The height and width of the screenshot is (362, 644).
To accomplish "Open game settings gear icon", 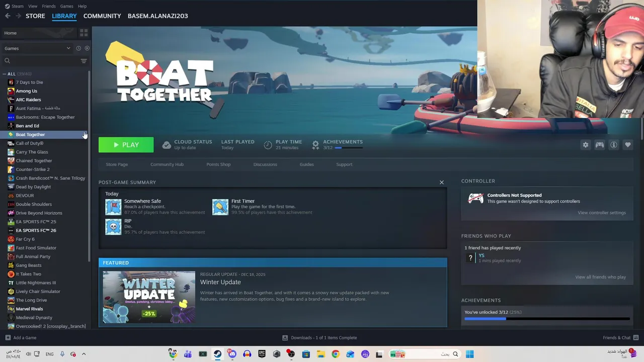I will point(586,145).
